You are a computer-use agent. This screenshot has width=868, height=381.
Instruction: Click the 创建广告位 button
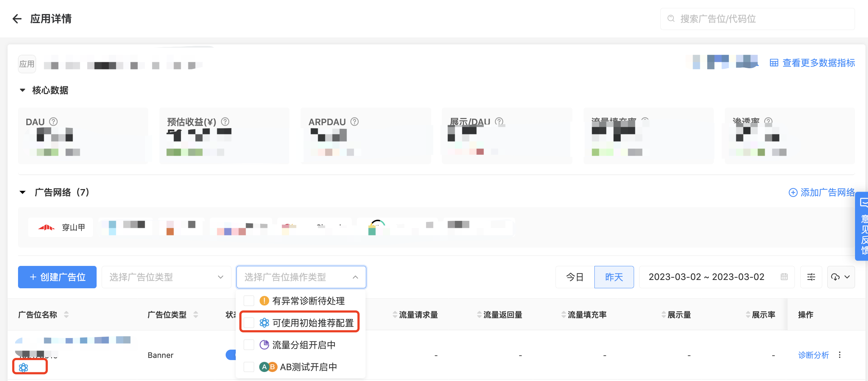pos(57,277)
